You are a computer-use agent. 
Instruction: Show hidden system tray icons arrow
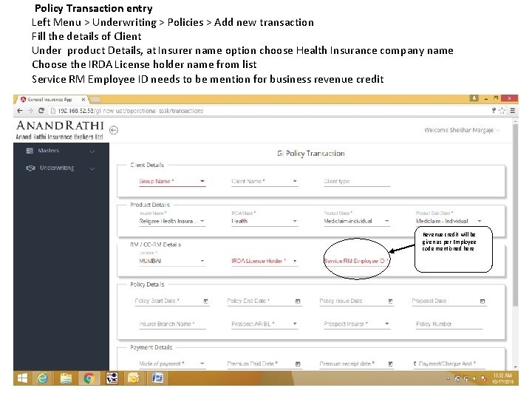(x=448, y=378)
